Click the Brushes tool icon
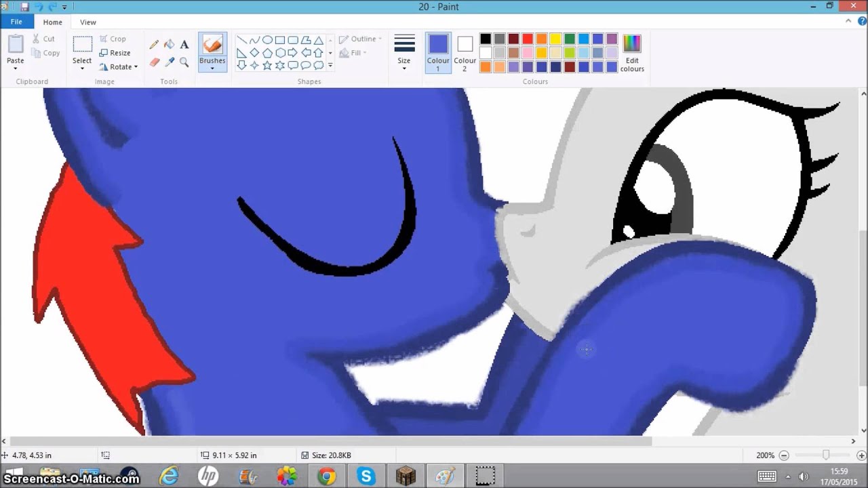The width and height of the screenshot is (868, 488). tap(212, 44)
